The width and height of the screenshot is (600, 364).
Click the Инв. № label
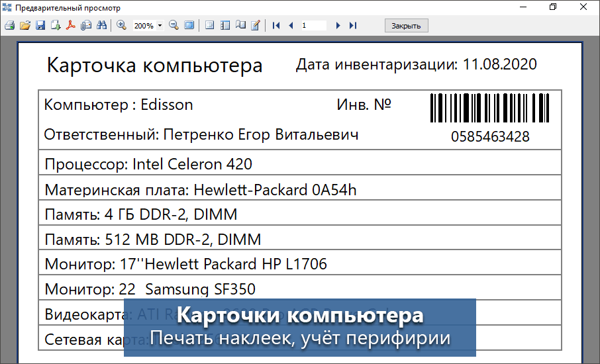coord(364,105)
